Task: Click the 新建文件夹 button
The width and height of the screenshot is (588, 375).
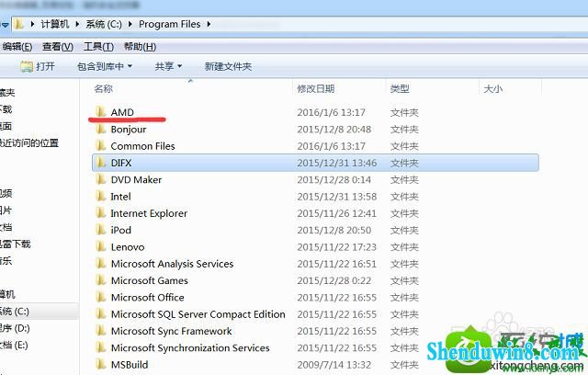Action: coord(228,66)
